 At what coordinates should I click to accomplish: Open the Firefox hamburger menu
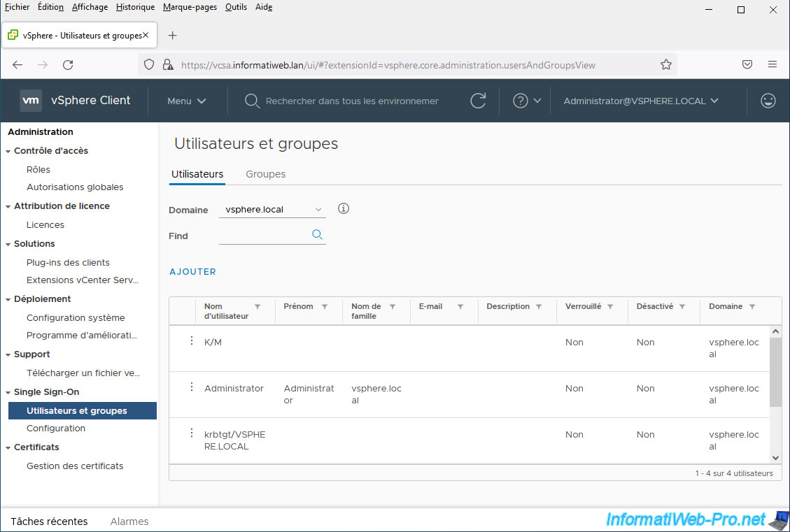[x=773, y=65]
